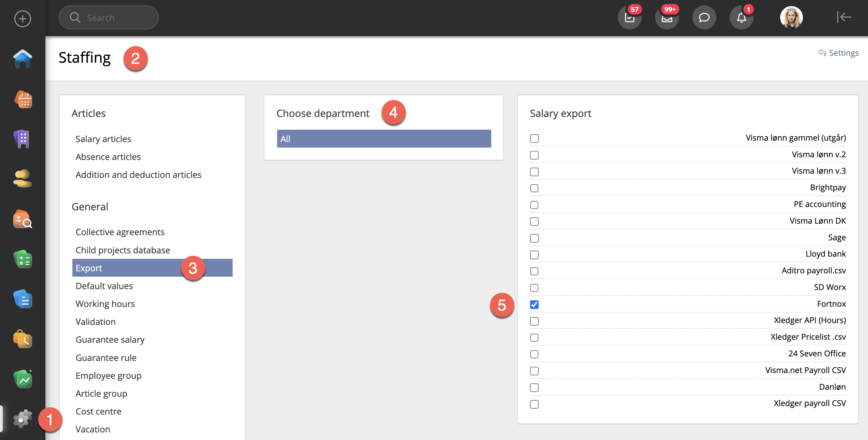Image resolution: width=868 pixels, height=440 pixels.
Task: Open the chat bubble icon
Action: coord(704,17)
